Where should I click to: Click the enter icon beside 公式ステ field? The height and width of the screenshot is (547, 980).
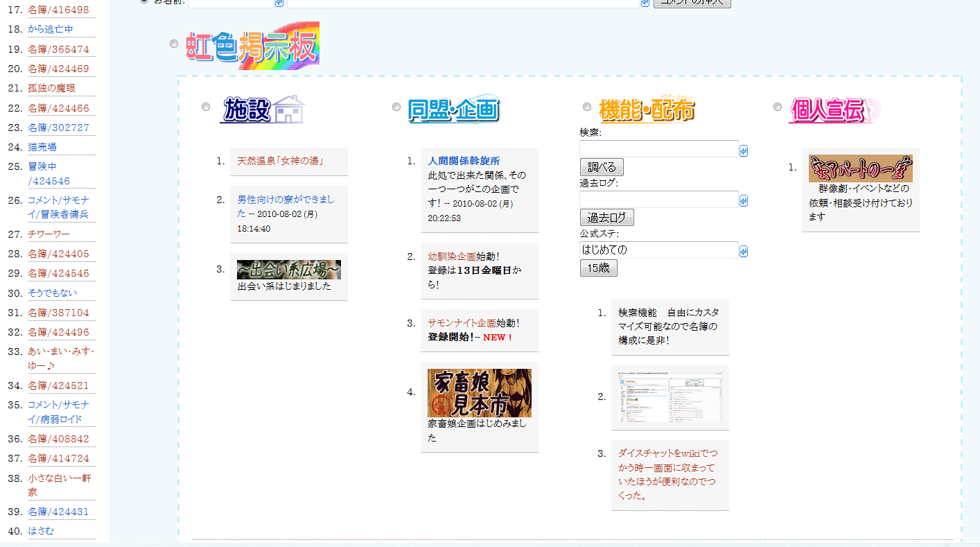pos(744,251)
